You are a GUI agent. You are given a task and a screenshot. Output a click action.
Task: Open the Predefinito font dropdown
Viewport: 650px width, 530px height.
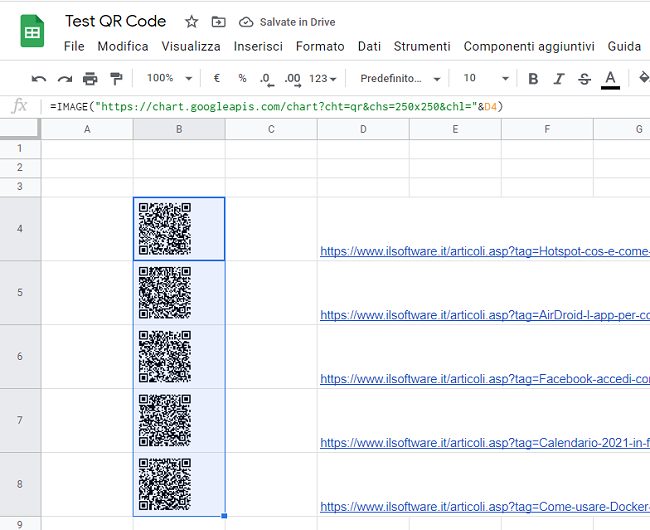(x=400, y=78)
